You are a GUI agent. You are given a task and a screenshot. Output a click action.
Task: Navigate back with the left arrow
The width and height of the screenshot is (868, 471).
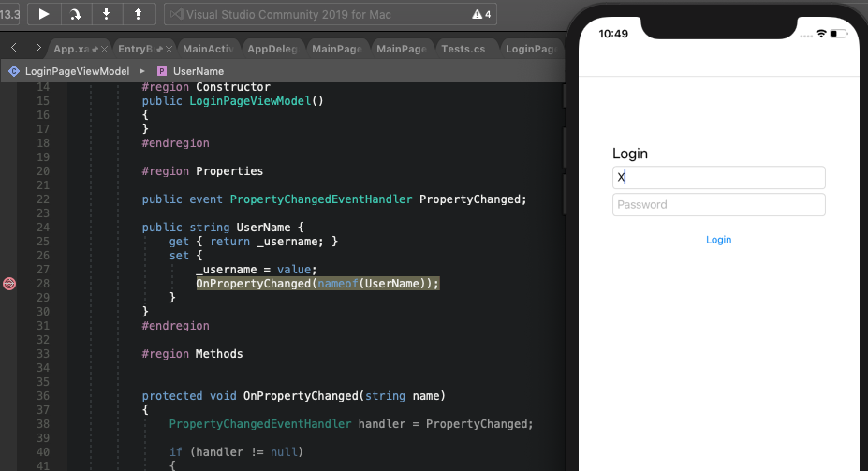tap(14, 48)
